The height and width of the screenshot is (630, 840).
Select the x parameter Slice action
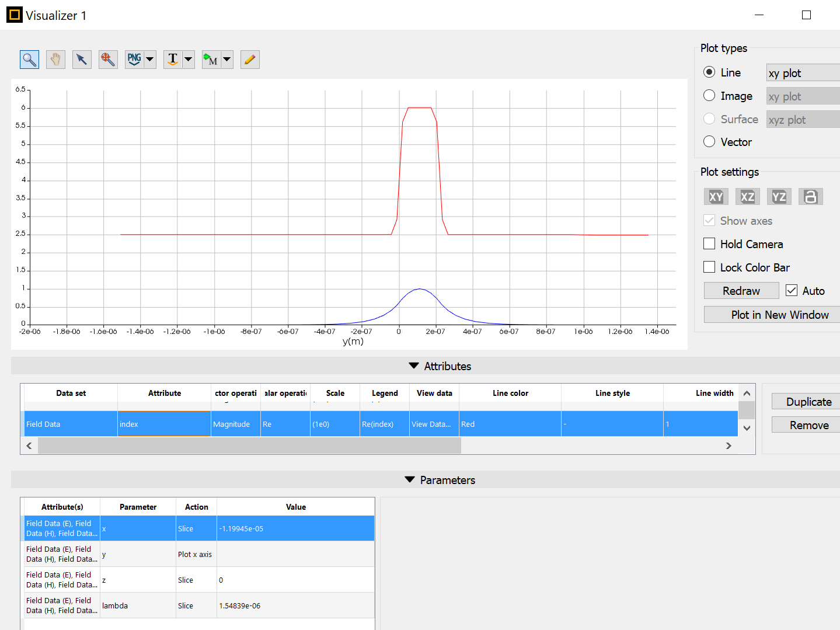click(196, 528)
